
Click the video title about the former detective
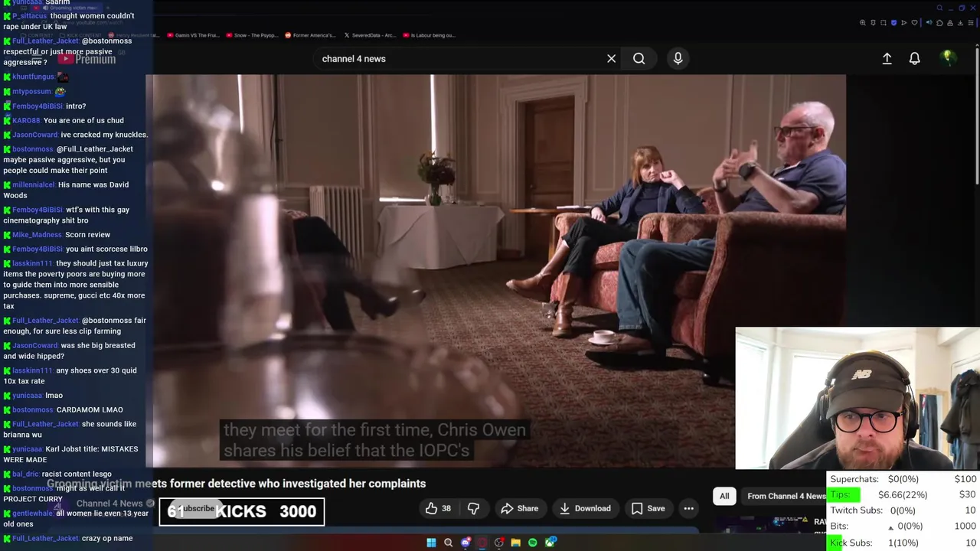(x=236, y=484)
